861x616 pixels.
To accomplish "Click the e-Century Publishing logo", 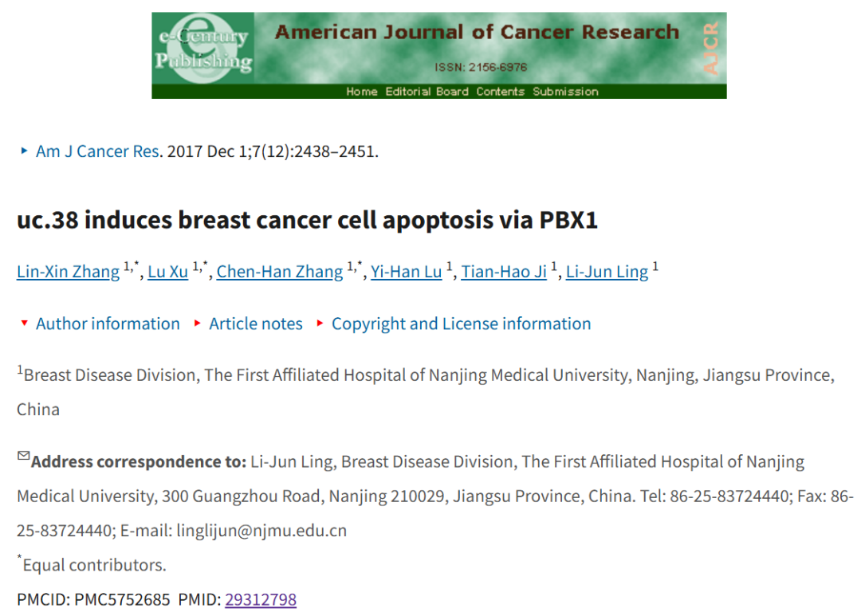I will point(203,49).
